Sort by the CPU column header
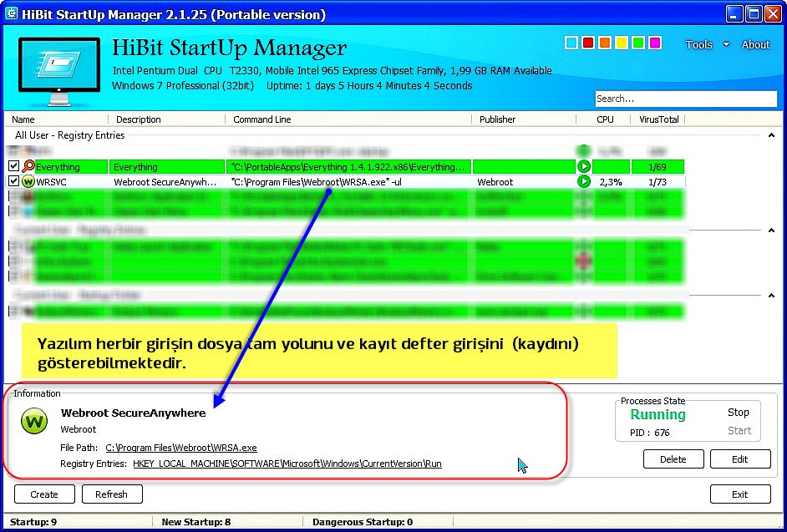The width and height of the screenshot is (787, 532). (x=605, y=119)
